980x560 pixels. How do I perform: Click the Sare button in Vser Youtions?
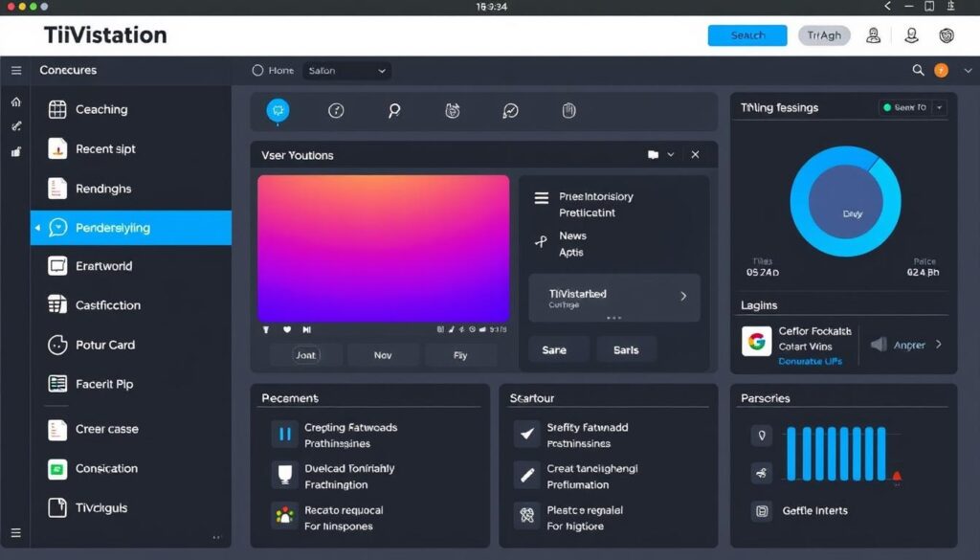click(x=556, y=349)
